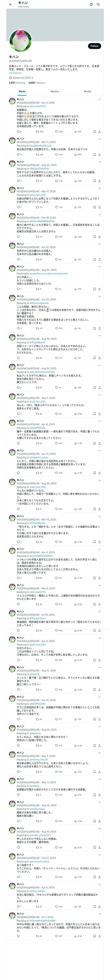The image size is (110, 980).
Task: Switch to the Media tab
Action: pyautogui.click(x=87, y=91)
